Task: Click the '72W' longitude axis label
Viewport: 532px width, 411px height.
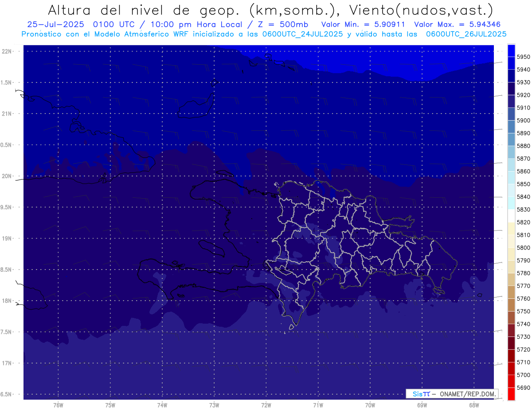Action: [x=266, y=405]
